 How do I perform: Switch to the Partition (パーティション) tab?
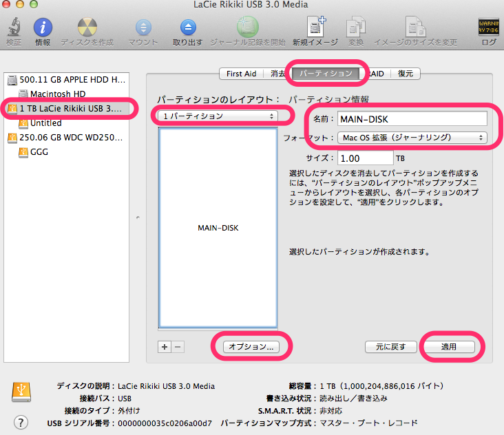pyautogui.click(x=326, y=74)
